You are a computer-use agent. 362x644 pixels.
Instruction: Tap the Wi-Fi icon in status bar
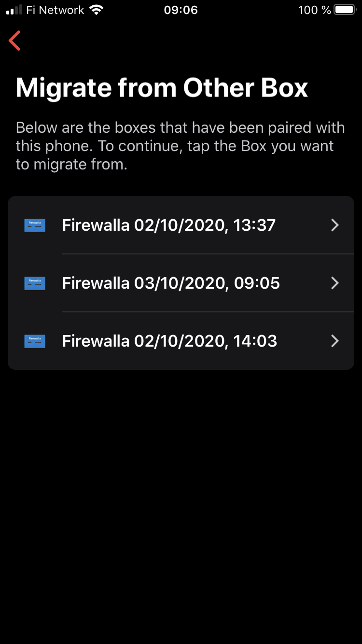point(97,10)
